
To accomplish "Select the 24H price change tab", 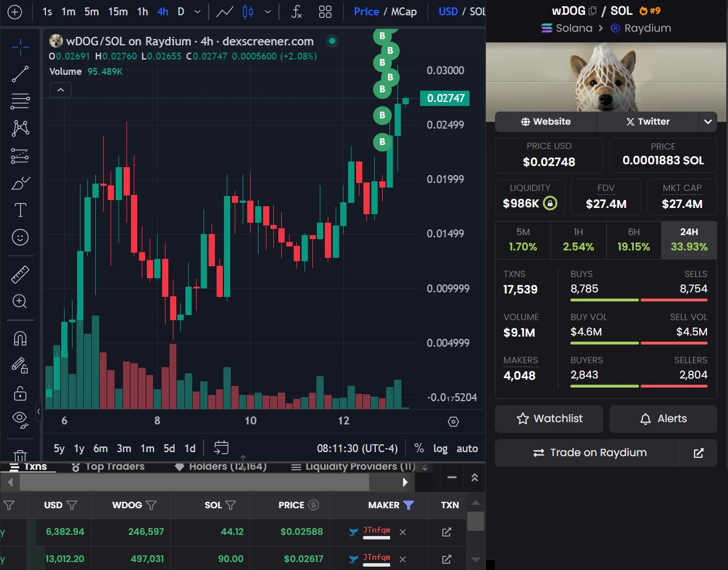I will [x=689, y=240].
